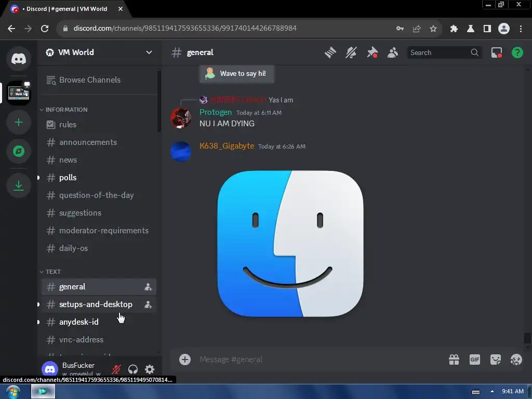The width and height of the screenshot is (532, 399).
Task: Open the rules channel
Action: coord(98,125)
